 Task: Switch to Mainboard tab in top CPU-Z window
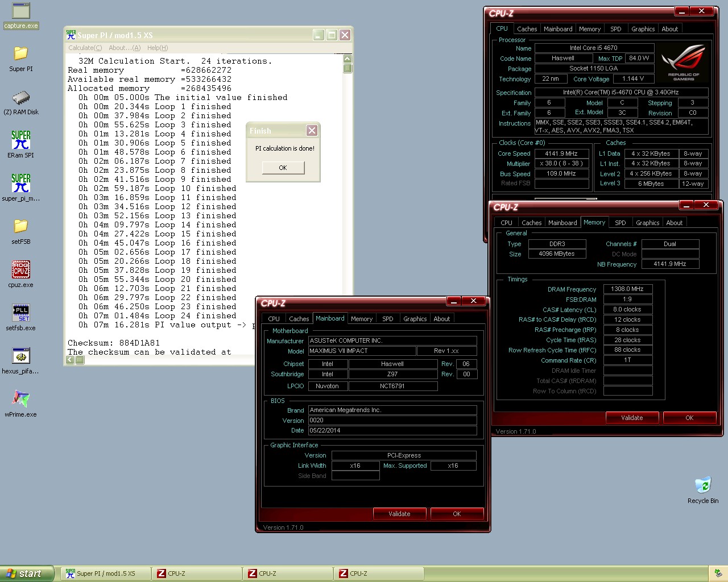[x=558, y=29]
